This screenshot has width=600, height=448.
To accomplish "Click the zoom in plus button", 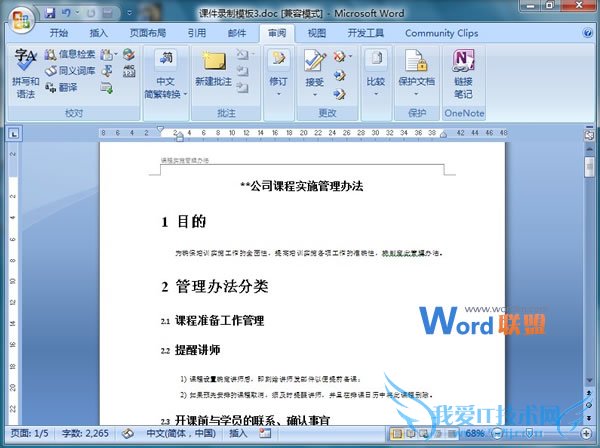I will [x=586, y=433].
